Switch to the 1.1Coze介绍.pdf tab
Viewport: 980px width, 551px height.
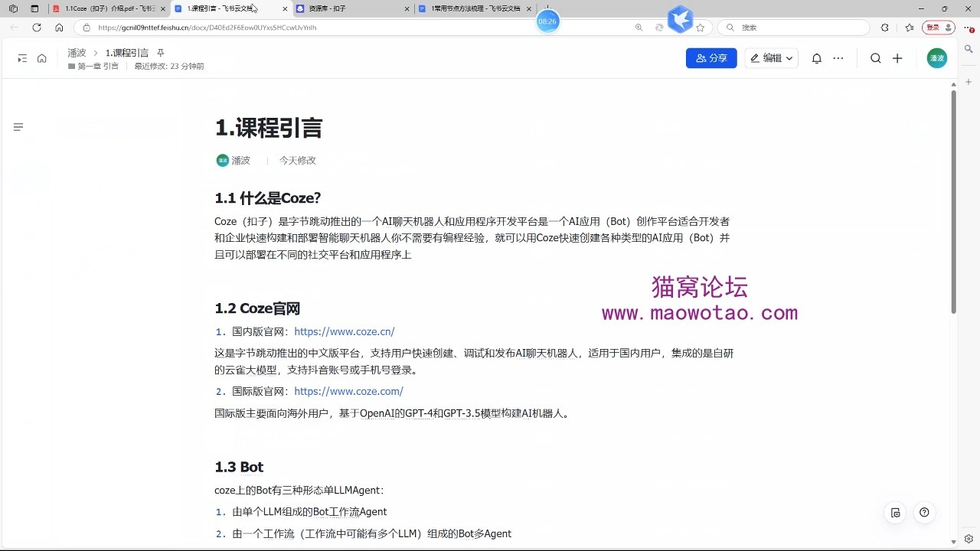point(108,8)
